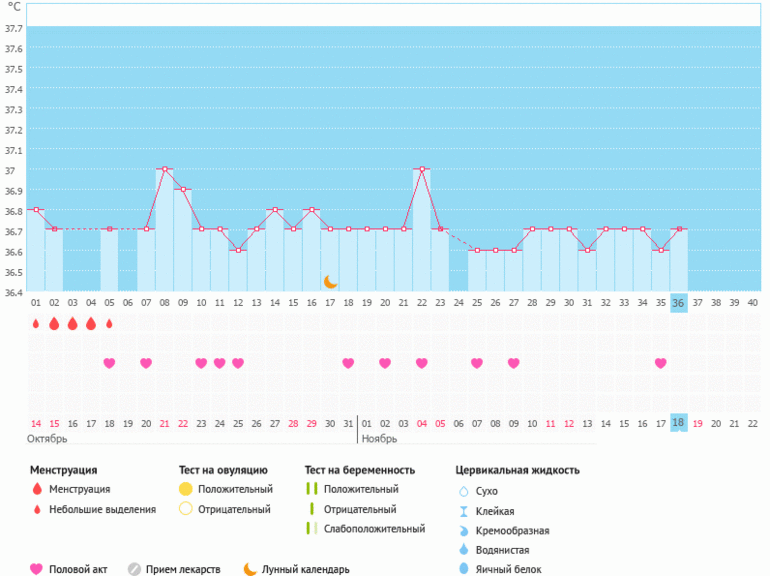Click the Яичный белок cervical fluid icon
770x576 pixels.
coord(463,569)
